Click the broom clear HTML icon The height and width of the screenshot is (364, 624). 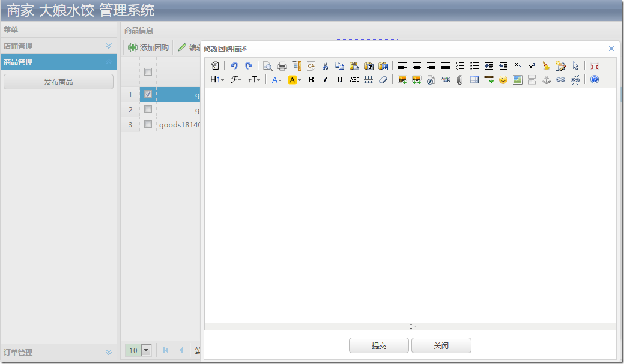point(547,66)
